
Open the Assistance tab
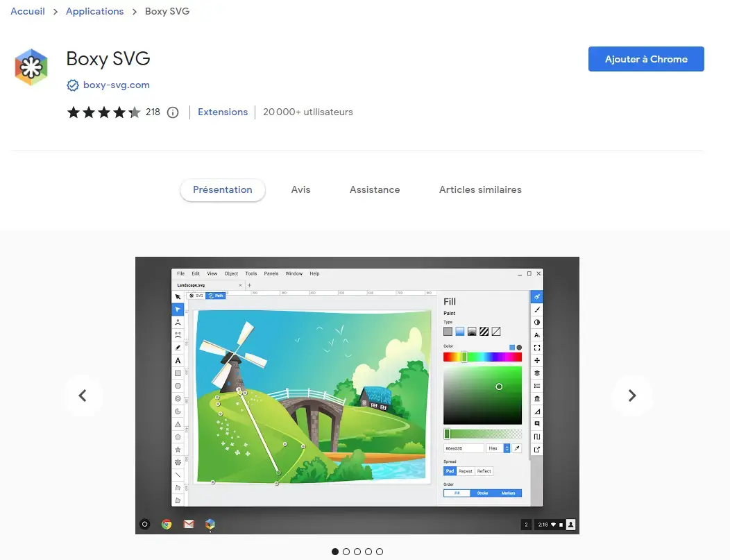[x=375, y=189]
